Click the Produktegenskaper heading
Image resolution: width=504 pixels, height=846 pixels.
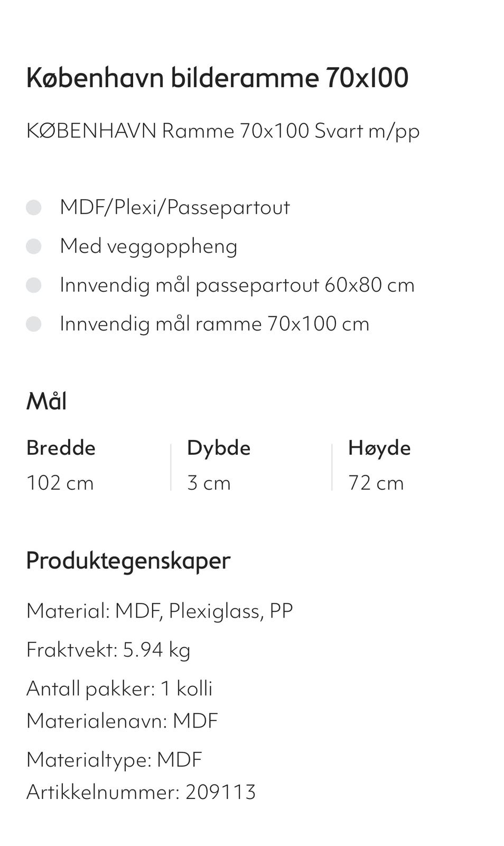coord(128,560)
